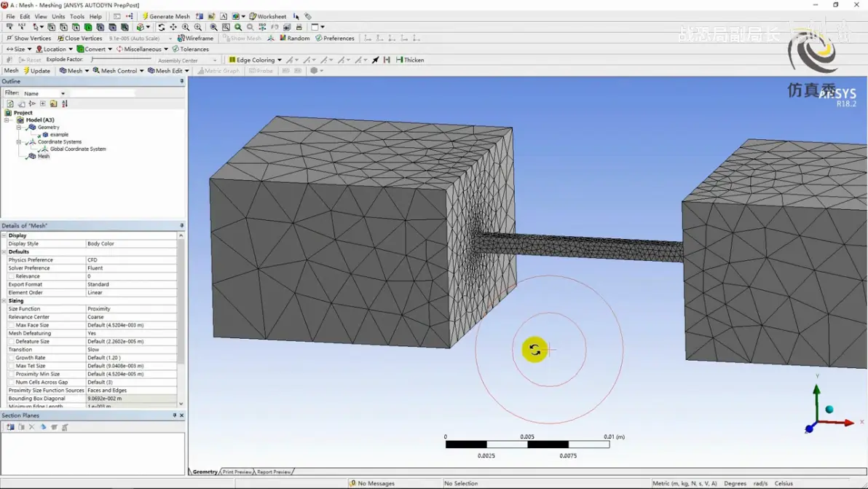Pin the Details of Mesh panel
The image size is (868, 489).
[x=181, y=226]
